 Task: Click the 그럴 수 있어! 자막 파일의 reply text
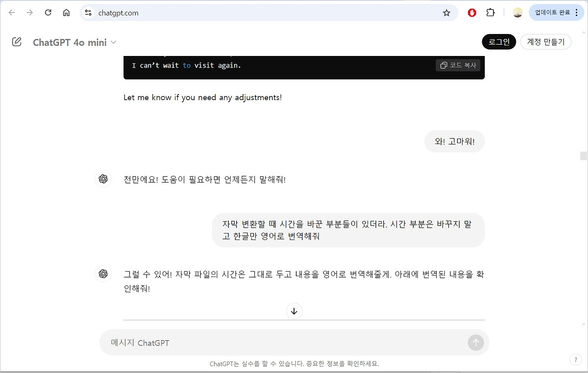(304, 282)
